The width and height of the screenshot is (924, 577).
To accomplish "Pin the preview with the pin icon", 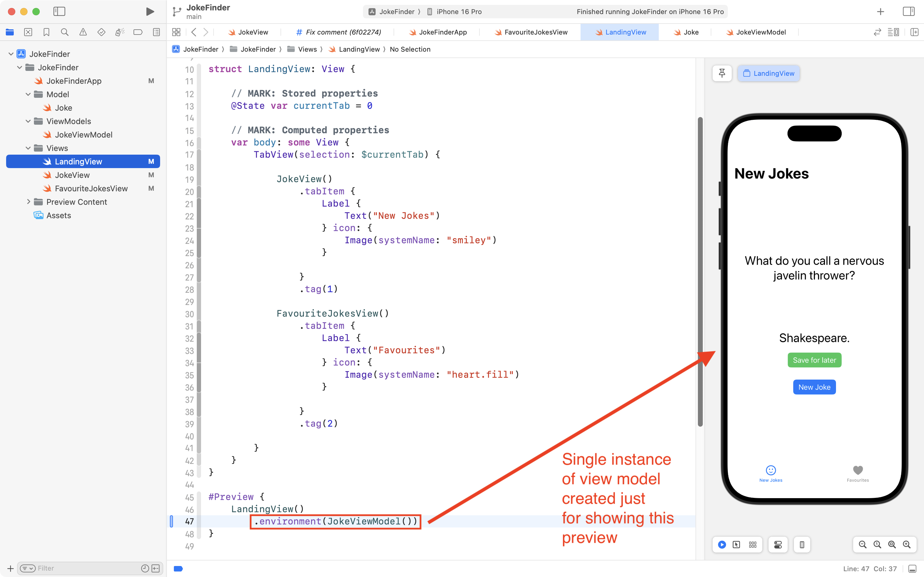I will 722,73.
